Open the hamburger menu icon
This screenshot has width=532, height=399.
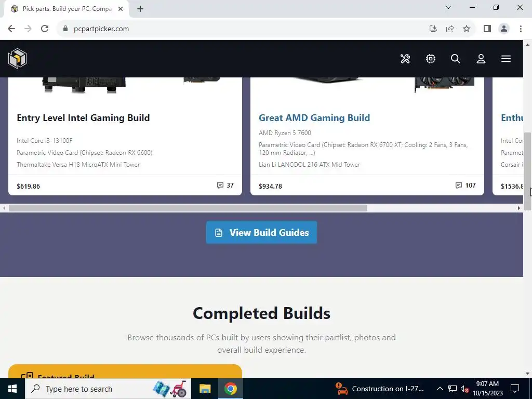[506, 59]
